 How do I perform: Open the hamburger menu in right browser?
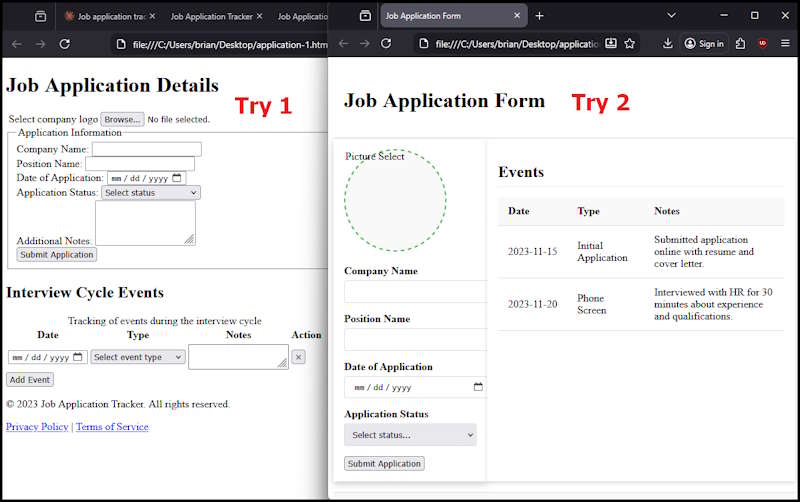785,44
